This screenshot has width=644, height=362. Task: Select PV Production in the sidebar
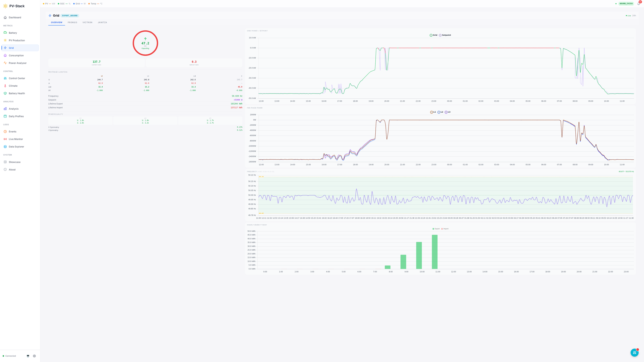[x=16, y=40]
